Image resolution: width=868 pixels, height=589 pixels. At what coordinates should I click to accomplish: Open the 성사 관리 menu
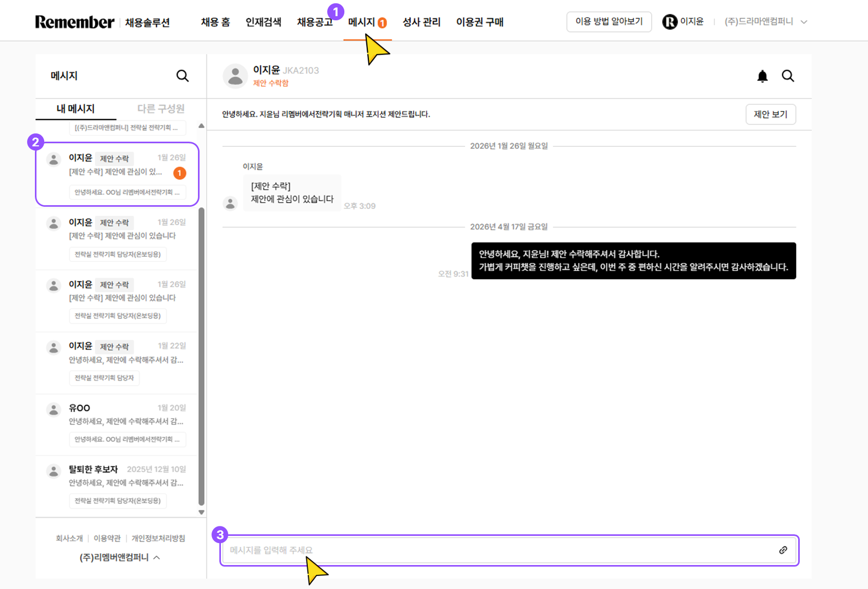[421, 22]
